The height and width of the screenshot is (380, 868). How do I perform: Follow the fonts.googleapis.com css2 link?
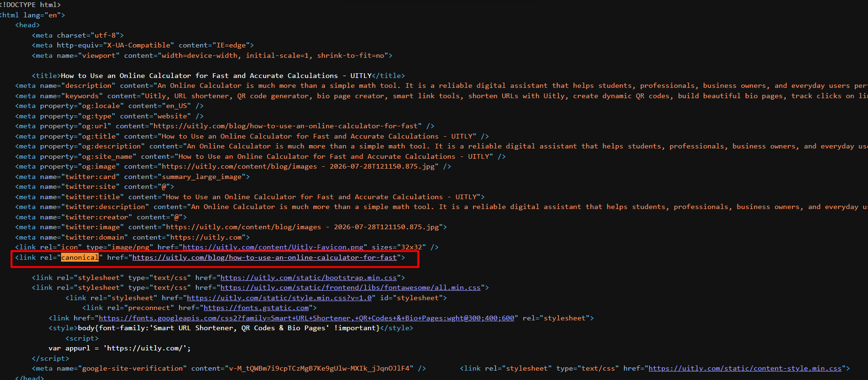click(x=306, y=318)
